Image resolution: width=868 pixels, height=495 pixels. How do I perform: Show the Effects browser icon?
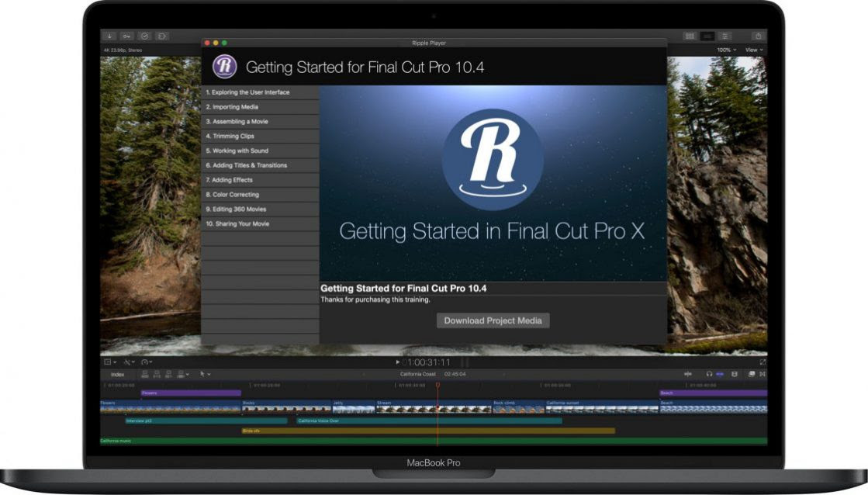pyautogui.click(x=751, y=374)
